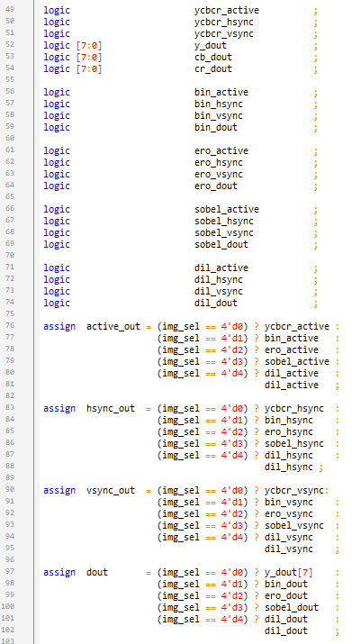
Task: Click the sobel_active declaration on line 66
Action: [x=227, y=209]
